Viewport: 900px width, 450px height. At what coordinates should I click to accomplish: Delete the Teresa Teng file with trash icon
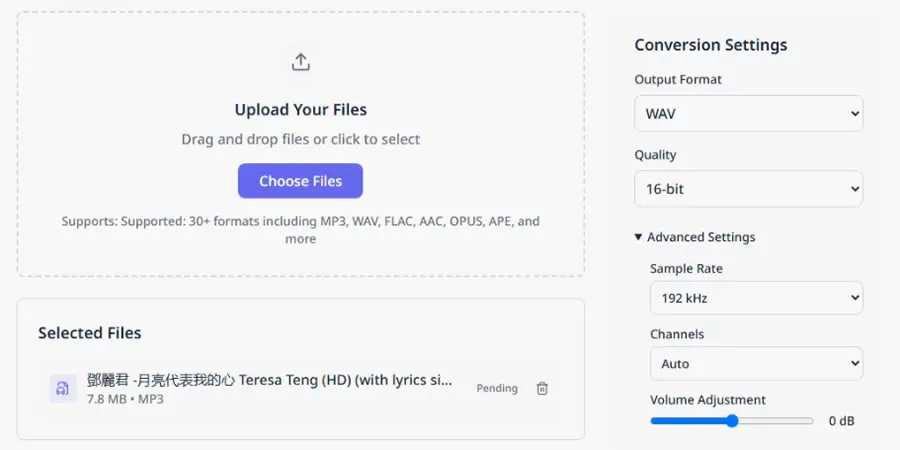[x=542, y=389]
